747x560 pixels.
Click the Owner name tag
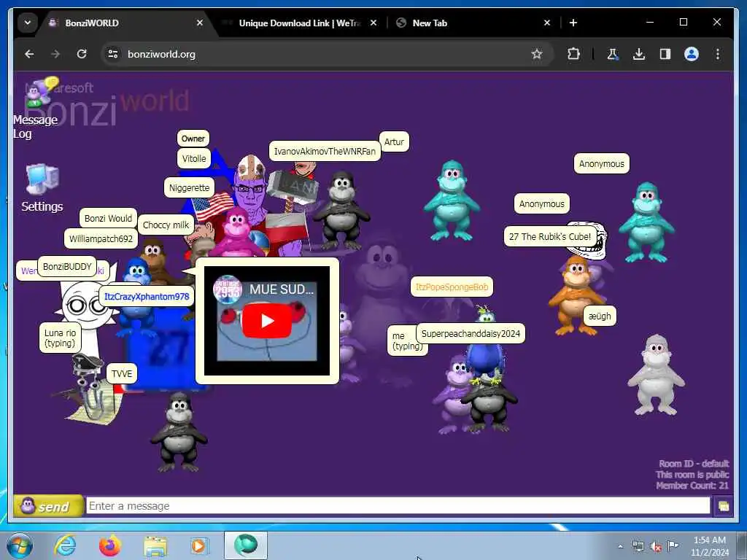click(x=193, y=139)
